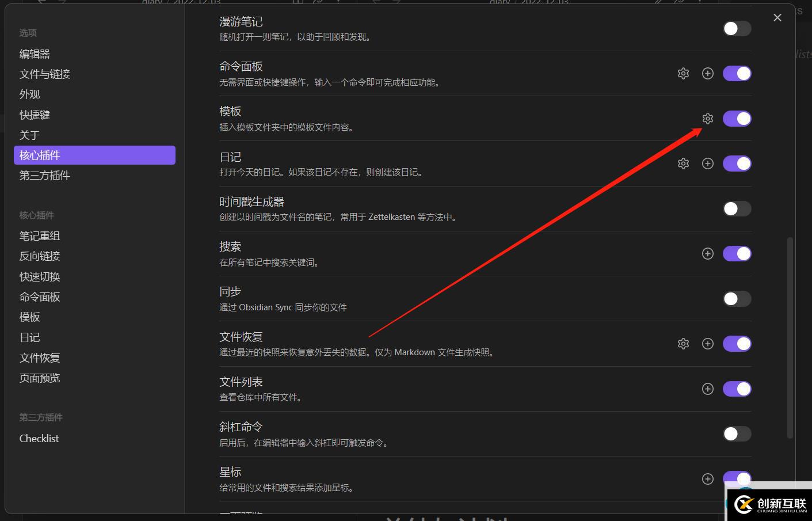Click the 漫游笔记 plugin title
812x521 pixels.
click(241, 22)
